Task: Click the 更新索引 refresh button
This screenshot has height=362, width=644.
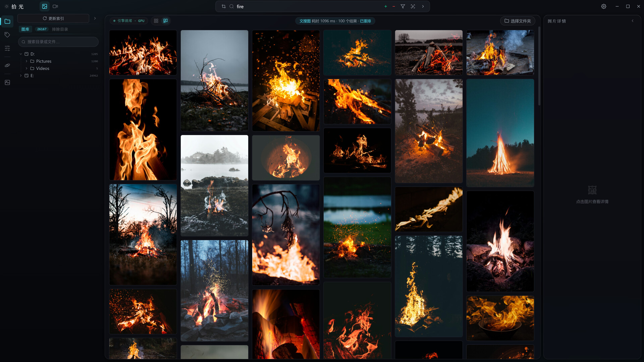Action: tap(53, 18)
